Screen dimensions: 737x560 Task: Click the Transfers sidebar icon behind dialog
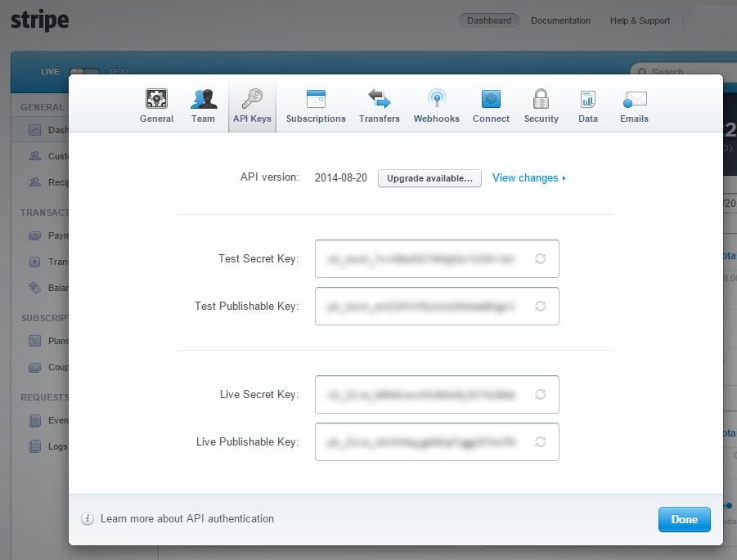point(35,262)
